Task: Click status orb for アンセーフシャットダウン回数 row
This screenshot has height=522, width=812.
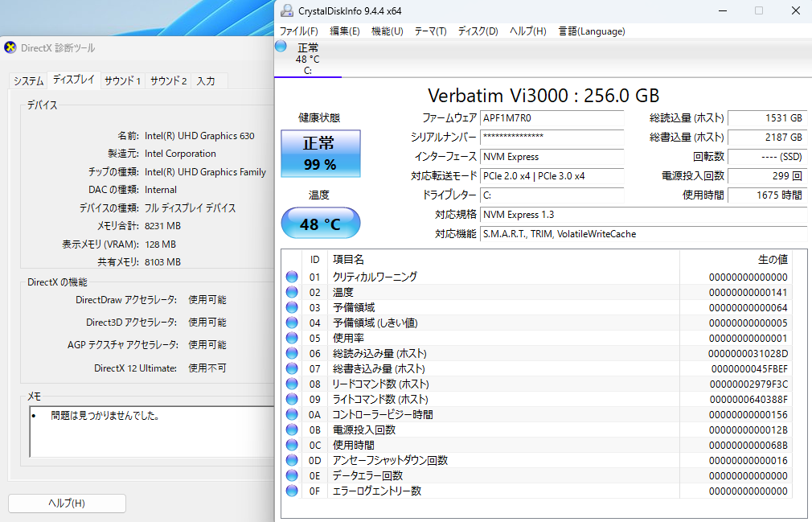Action: 292,460
